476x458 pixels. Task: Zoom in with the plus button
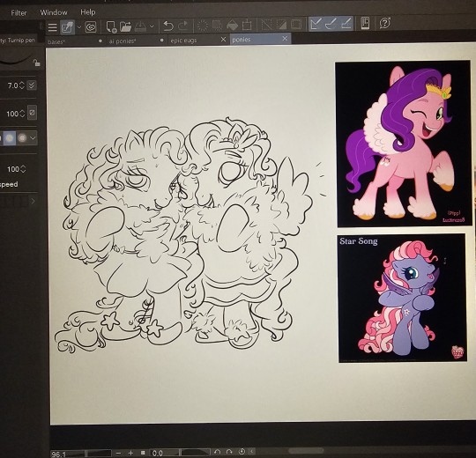130,453
